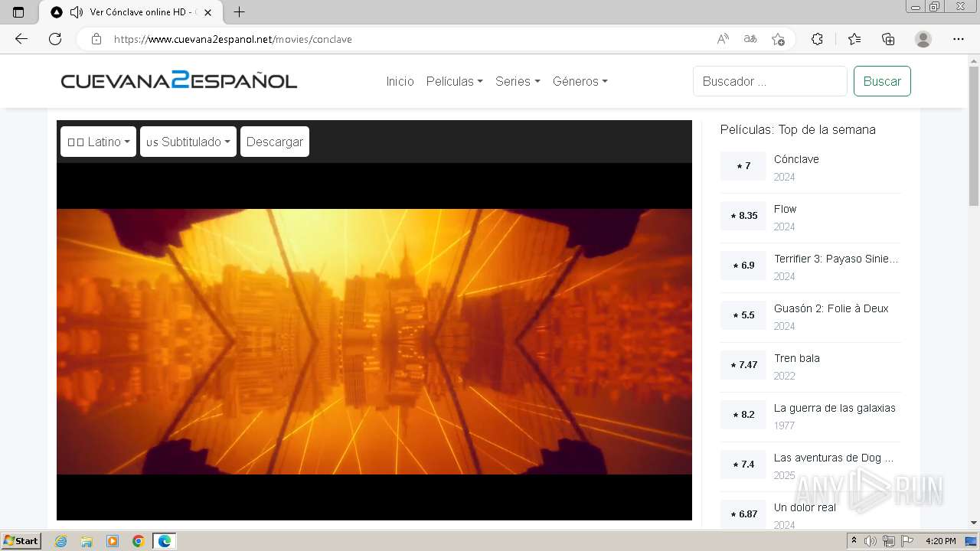Image resolution: width=980 pixels, height=551 pixels.
Task: Click the address bar URL
Action: pyautogui.click(x=233, y=39)
